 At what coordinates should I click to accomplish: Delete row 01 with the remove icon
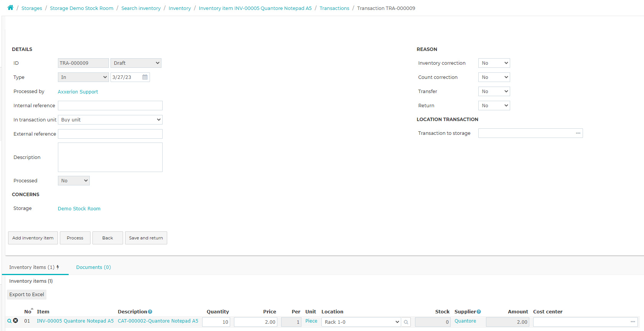15,321
